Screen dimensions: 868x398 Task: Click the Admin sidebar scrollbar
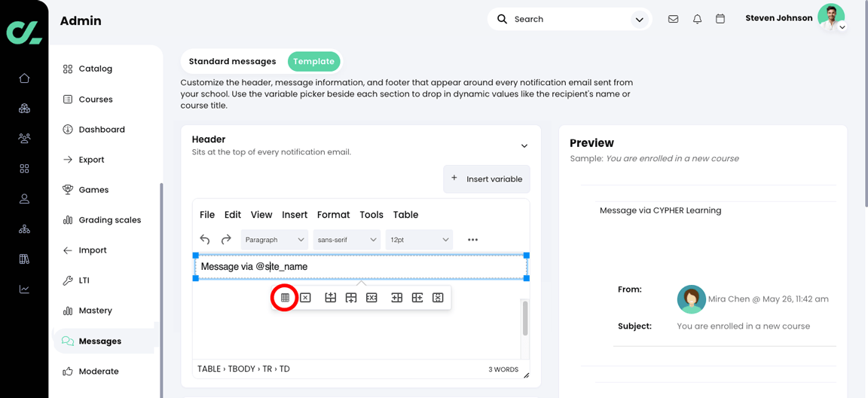click(x=162, y=291)
